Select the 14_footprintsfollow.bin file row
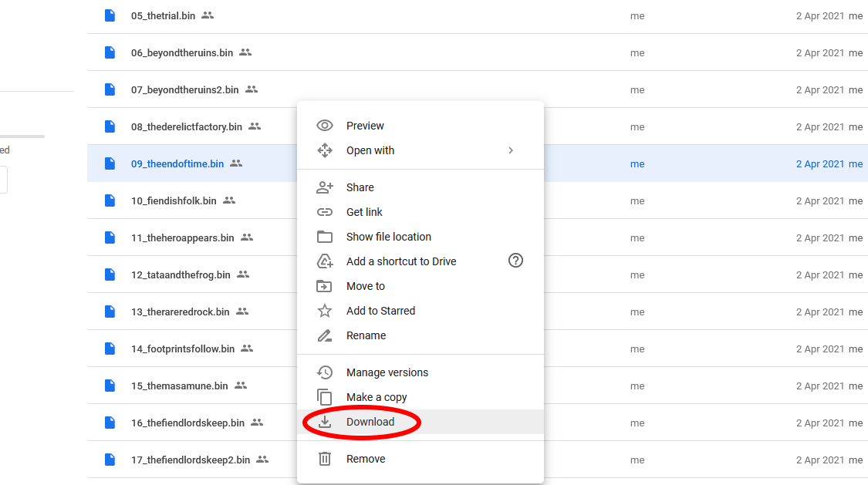 point(183,349)
